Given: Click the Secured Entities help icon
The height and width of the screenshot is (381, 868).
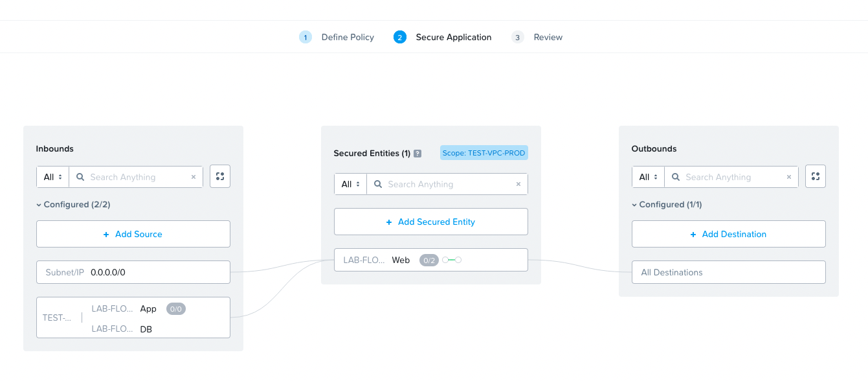Looking at the screenshot, I should point(417,154).
